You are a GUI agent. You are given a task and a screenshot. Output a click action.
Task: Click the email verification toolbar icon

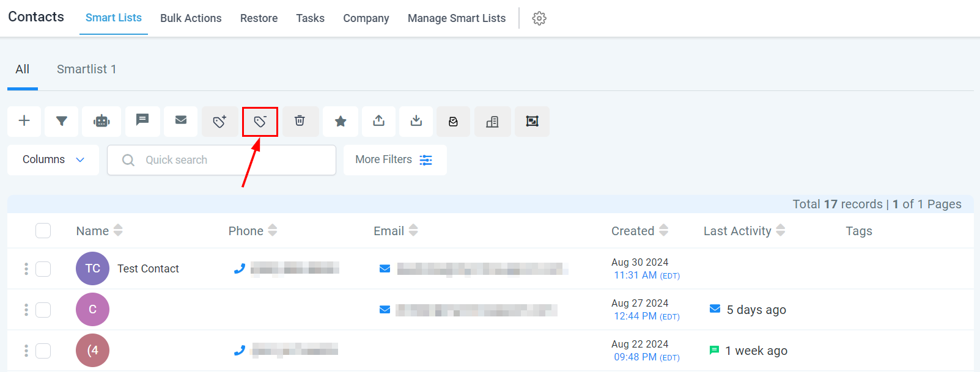[x=454, y=121]
